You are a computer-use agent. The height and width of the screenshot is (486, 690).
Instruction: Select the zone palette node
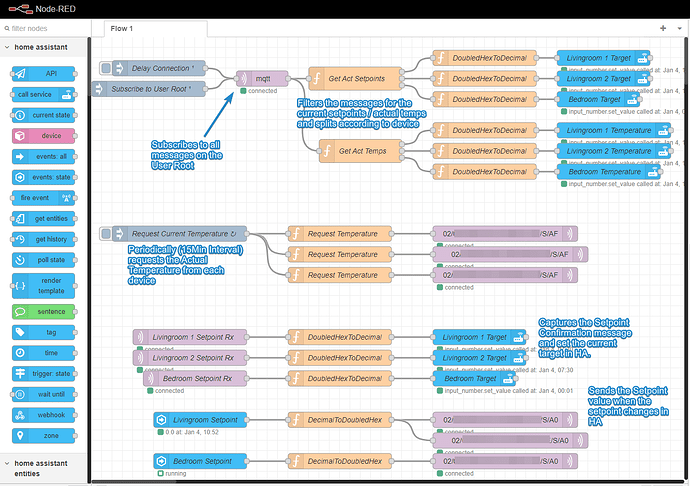tap(46, 436)
